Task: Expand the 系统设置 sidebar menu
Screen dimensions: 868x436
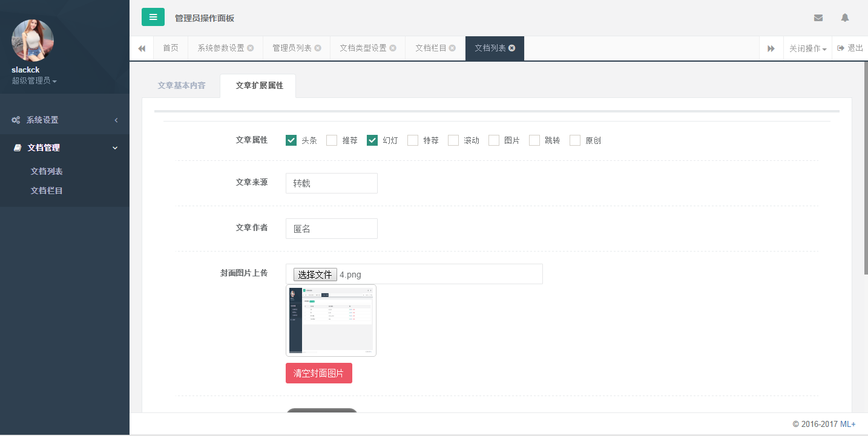Action: coord(65,120)
